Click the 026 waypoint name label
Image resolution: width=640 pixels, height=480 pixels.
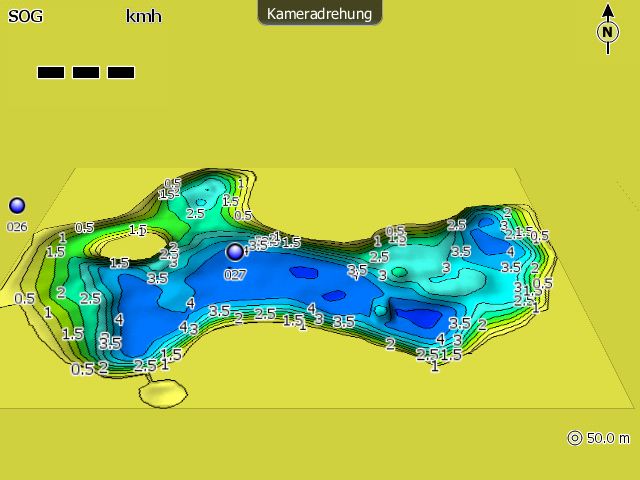17,227
